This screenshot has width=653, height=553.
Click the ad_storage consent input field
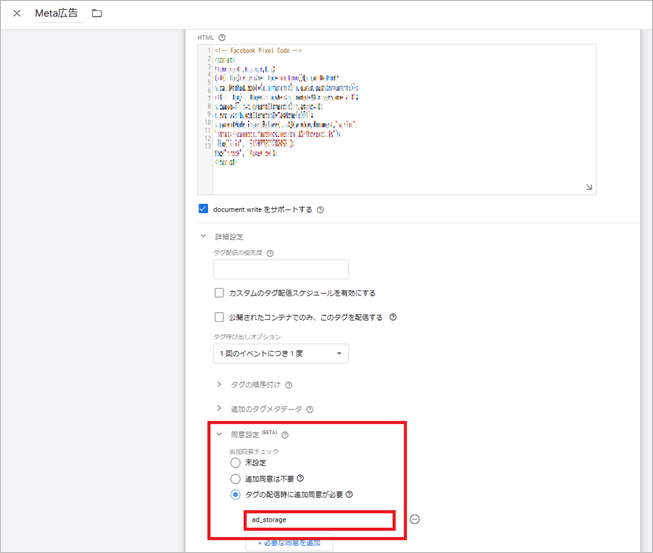click(x=320, y=520)
